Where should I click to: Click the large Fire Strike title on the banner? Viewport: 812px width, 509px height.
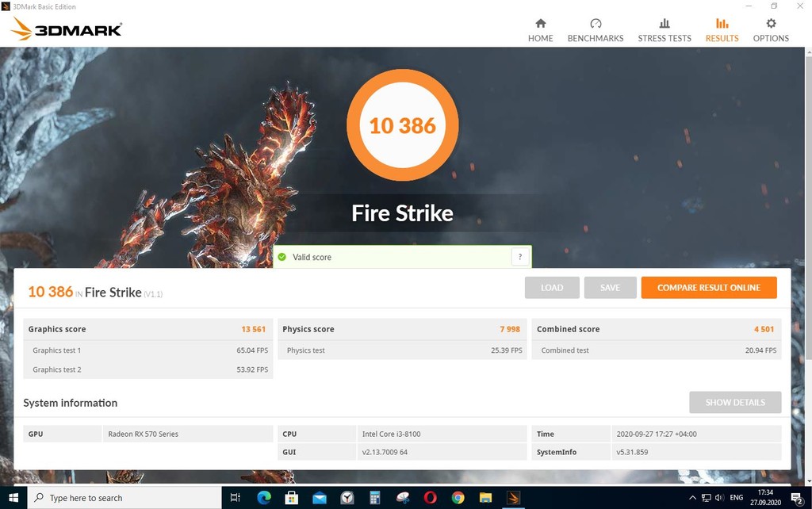coord(402,212)
